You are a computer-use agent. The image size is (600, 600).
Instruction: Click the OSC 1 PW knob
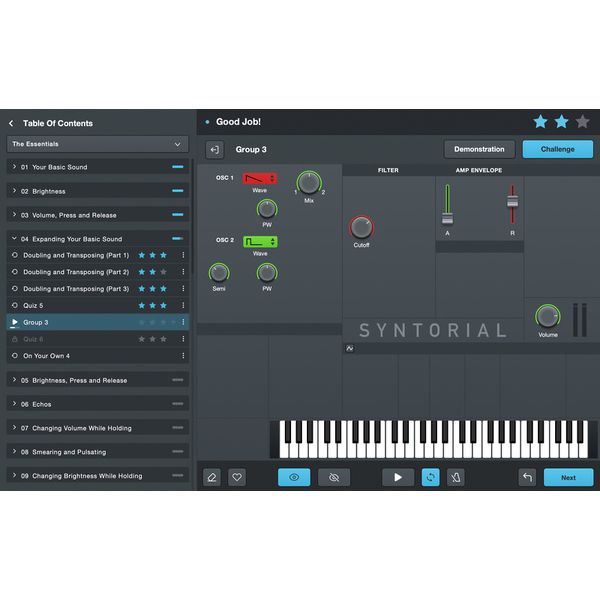point(267,209)
